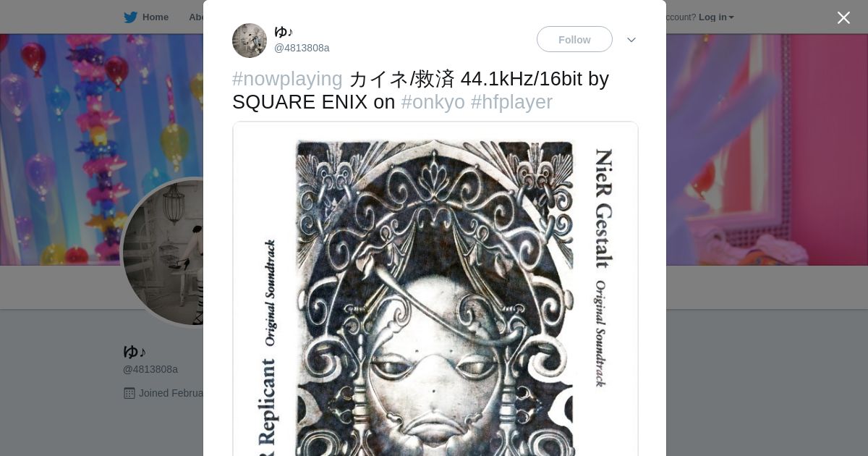Image resolution: width=868 pixels, height=456 pixels.
Task: Open the #nowplaying hashtag
Action: pyautogui.click(x=287, y=79)
